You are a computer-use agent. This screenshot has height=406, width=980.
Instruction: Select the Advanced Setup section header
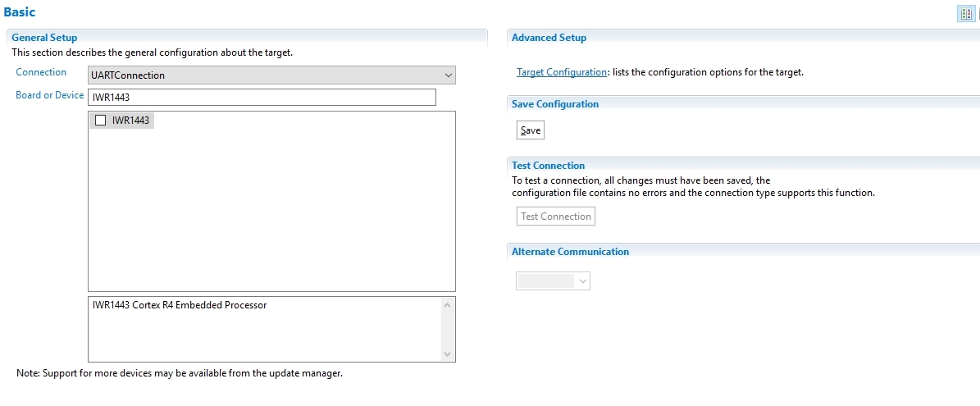coord(549,38)
